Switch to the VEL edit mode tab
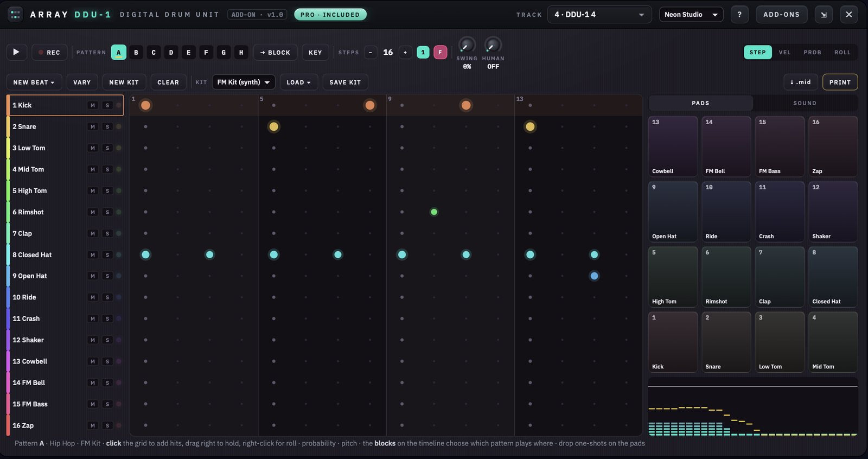Viewport: 868px width, 459px height. pyautogui.click(x=784, y=52)
